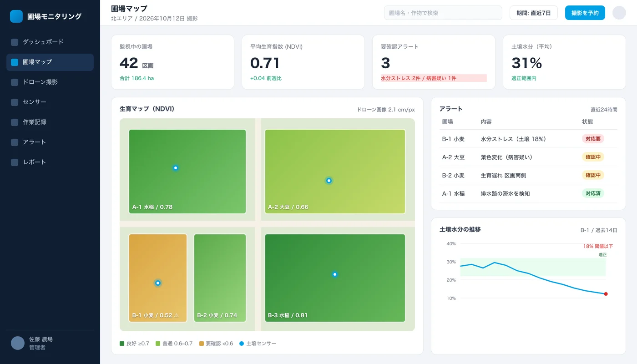Click the ドローン撮影 sidebar icon
The image size is (637, 364).
15,82
